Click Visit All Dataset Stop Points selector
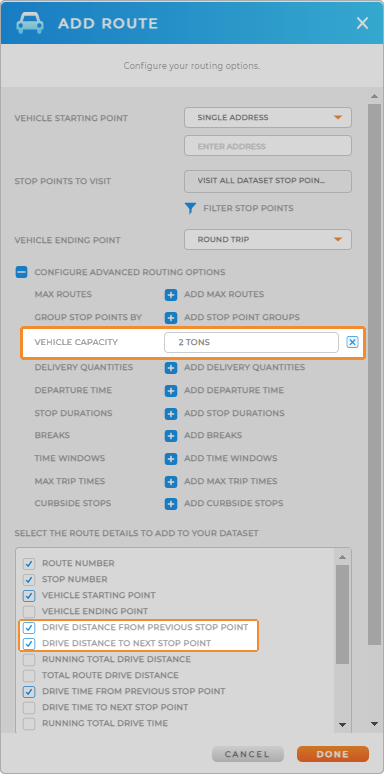Viewport: 384px width, 775px height. pyautogui.click(x=268, y=181)
